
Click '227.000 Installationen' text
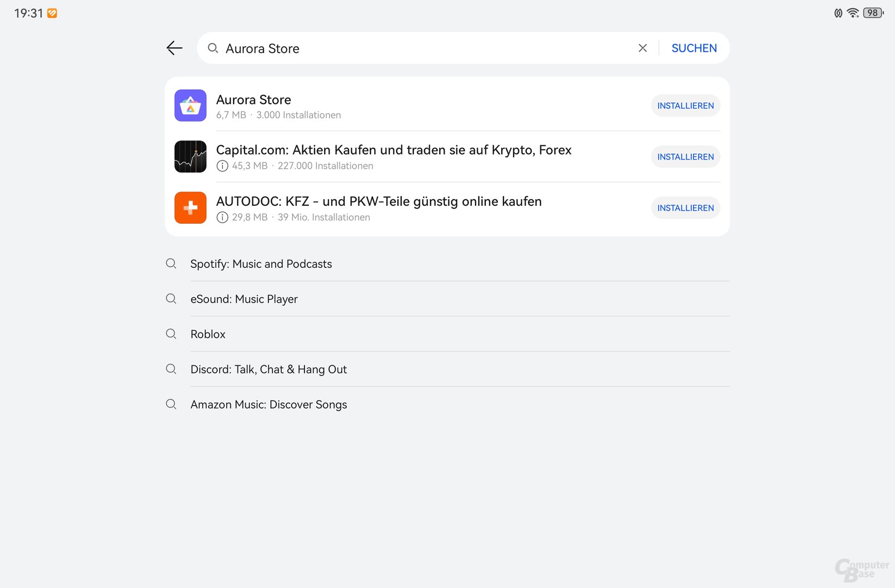[x=325, y=166]
